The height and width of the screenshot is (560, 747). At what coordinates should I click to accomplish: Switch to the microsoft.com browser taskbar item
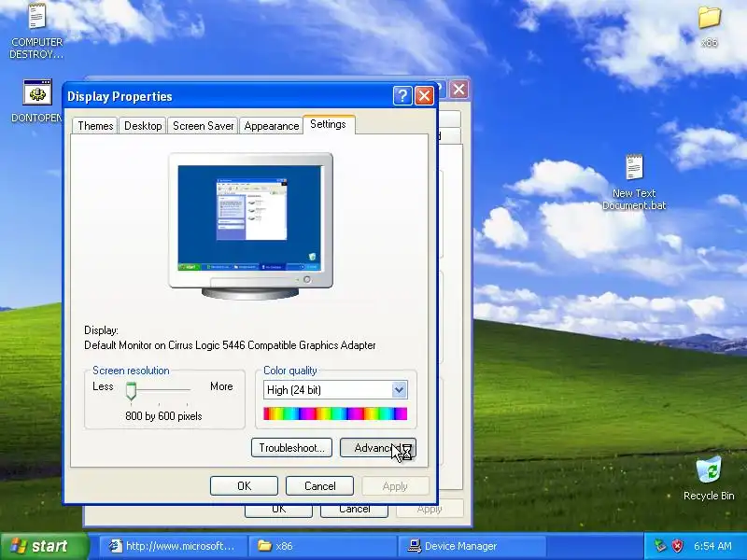[173, 546]
